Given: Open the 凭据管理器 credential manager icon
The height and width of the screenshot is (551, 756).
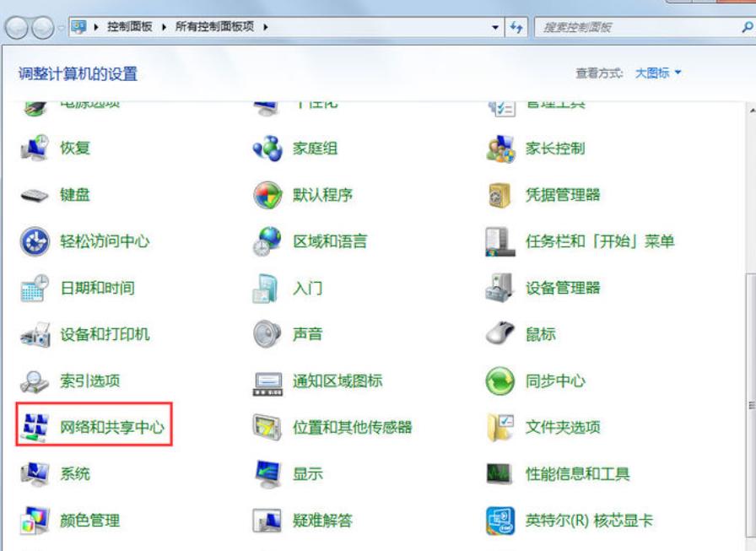Looking at the screenshot, I should (500, 195).
